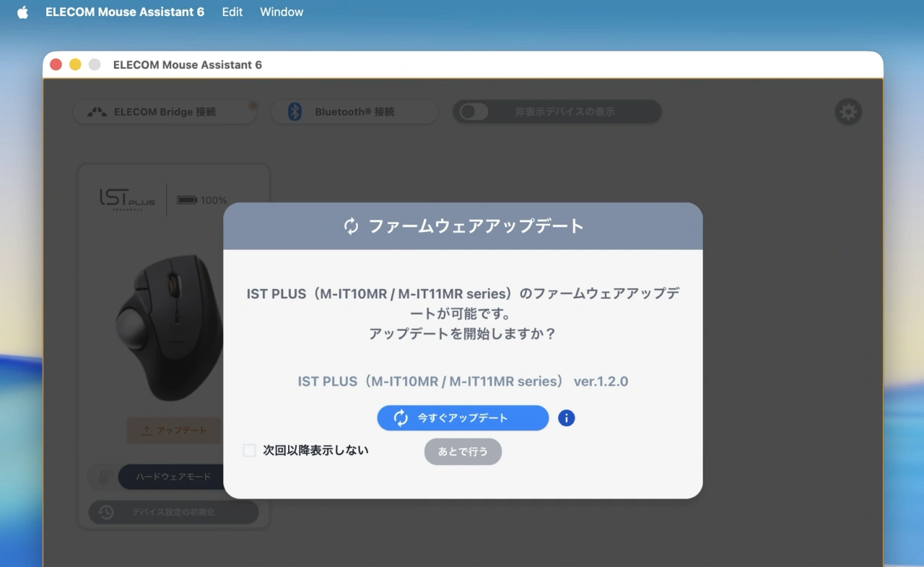
Task: Click アップデートを開始しますか？ text
Action: pos(463,334)
